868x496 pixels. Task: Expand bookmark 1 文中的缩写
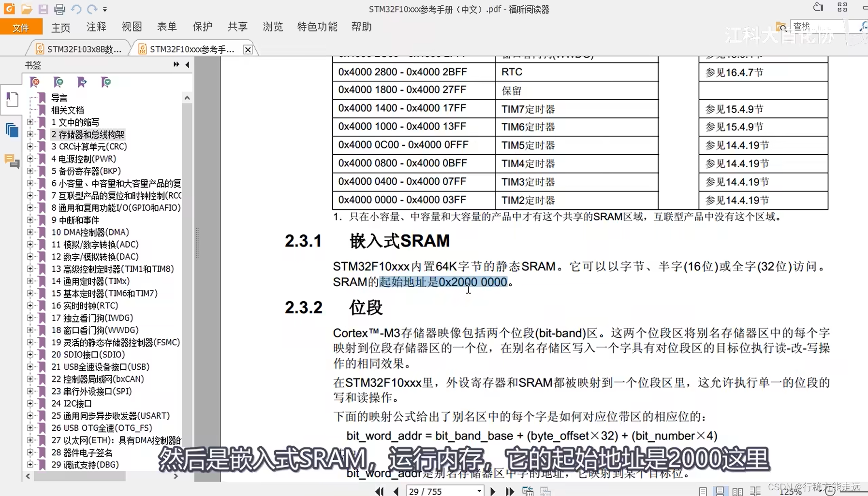pos(30,122)
